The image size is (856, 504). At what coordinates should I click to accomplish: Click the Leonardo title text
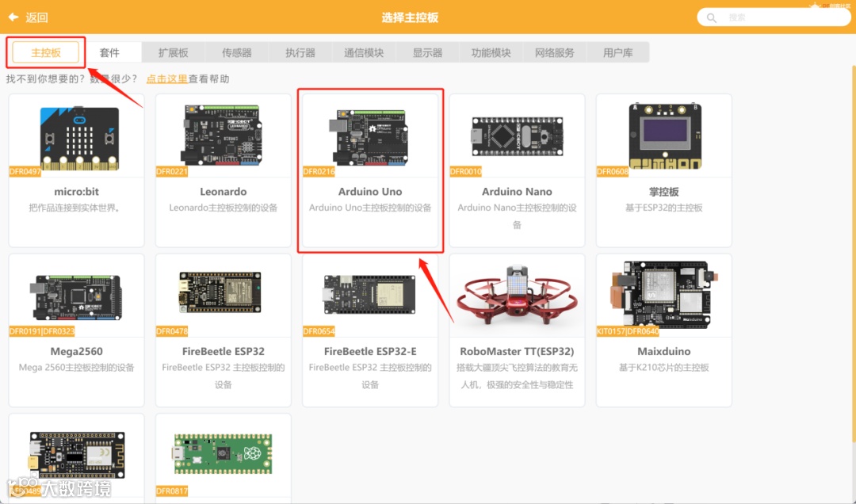click(x=224, y=192)
